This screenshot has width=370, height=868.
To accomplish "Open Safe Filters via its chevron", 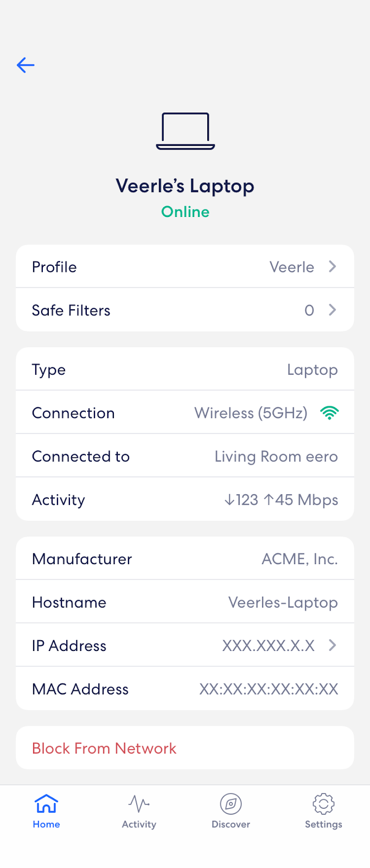I will (x=332, y=310).
